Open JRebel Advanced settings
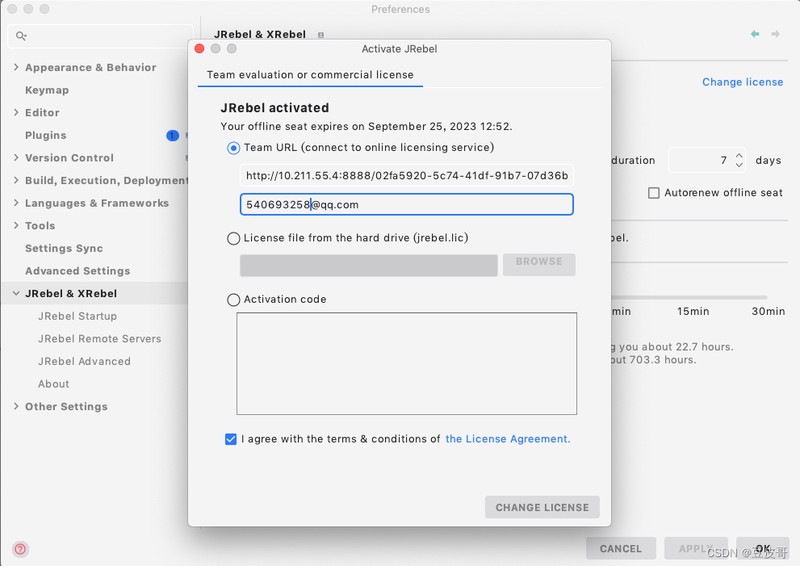The height and width of the screenshot is (566, 800). point(84,361)
